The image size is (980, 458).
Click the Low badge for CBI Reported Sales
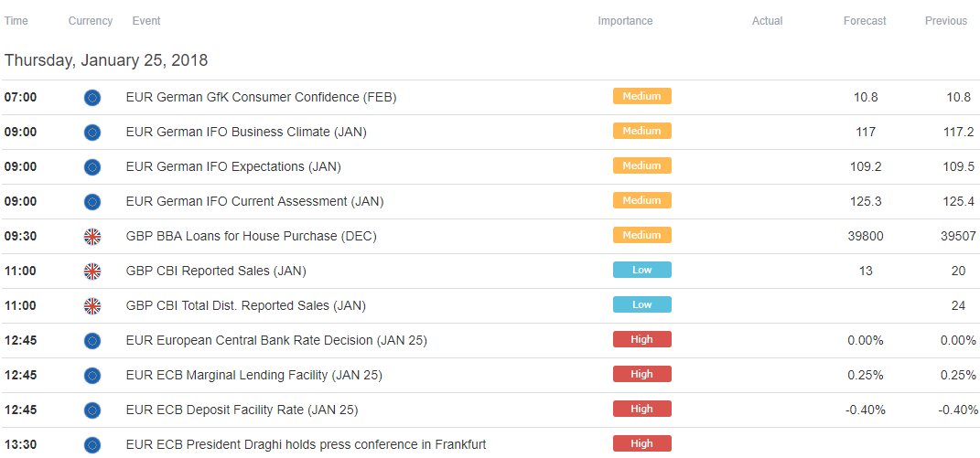coord(641,270)
